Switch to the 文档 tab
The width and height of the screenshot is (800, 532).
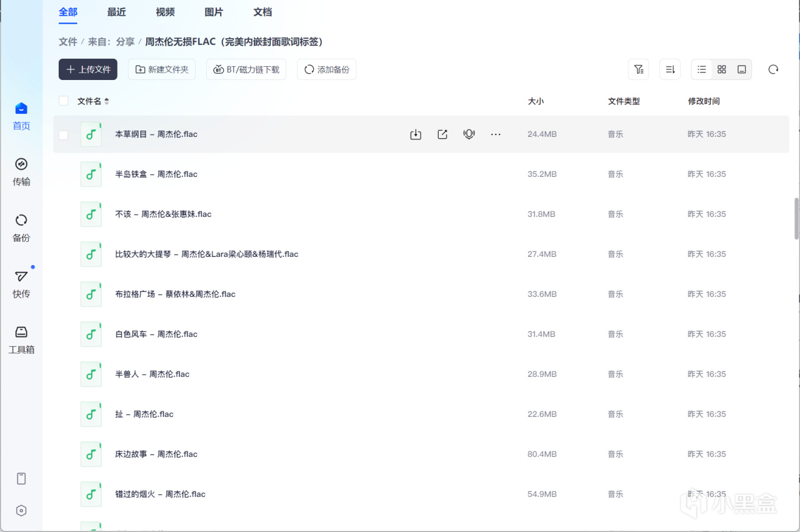pos(262,12)
